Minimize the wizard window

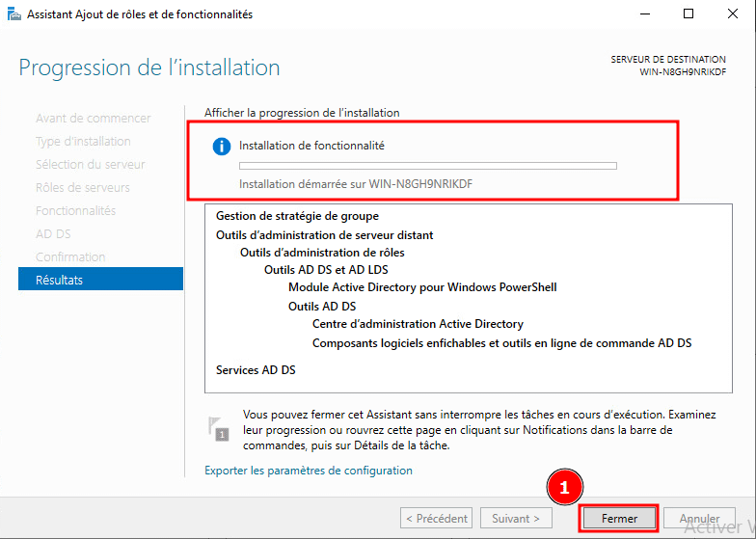[643, 14]
